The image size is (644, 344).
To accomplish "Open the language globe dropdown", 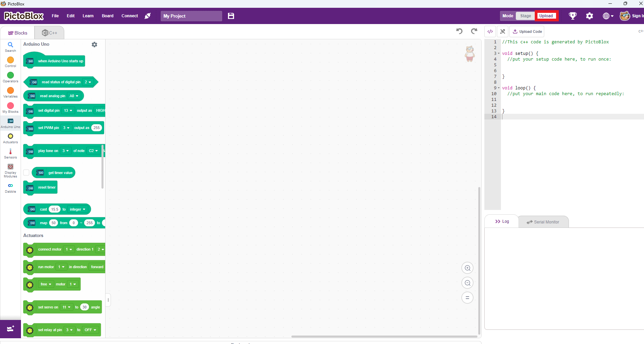I will tap(608, 16).
